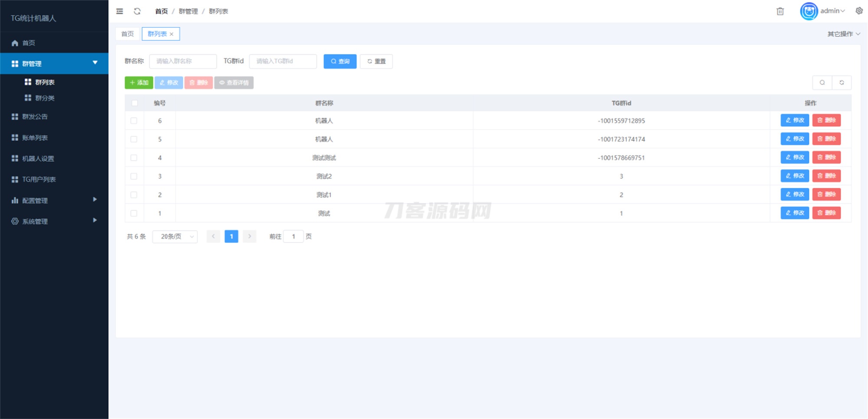The width and height of the screenshot is (868, 419).
Task: Click the TG群id search input field
Action: [283, 61]
